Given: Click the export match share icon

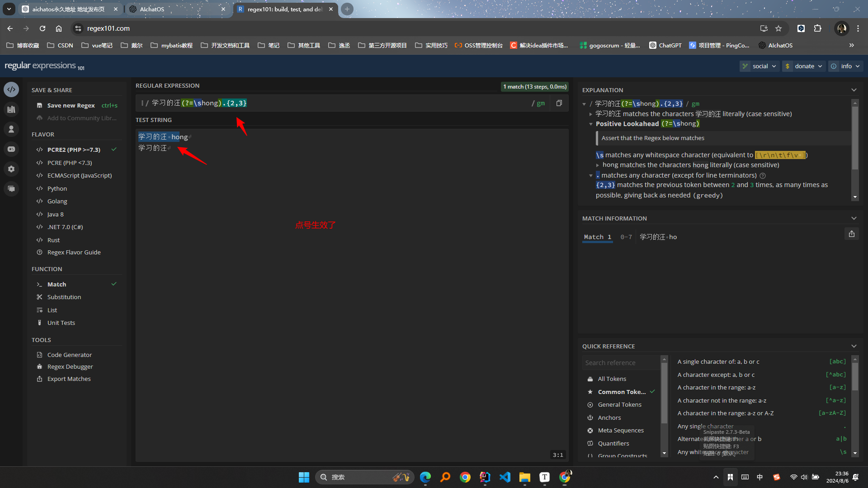Looking at the screenshot, I should 851,234.
